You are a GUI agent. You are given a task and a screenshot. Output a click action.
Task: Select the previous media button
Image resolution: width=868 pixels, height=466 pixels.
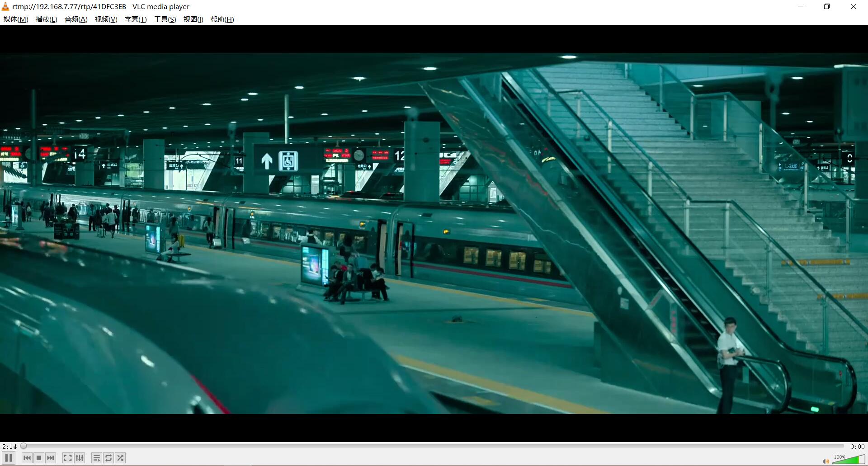click(x=28, y=457)
